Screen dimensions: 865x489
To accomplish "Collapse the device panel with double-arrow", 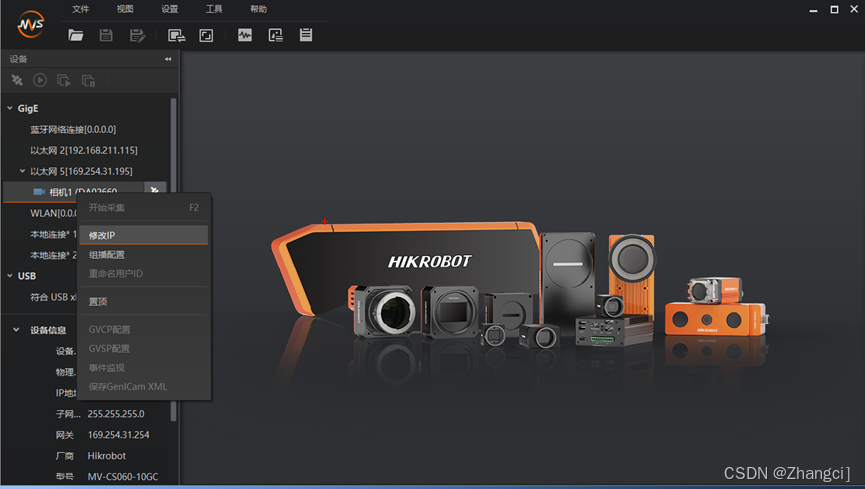I will (x=168, y=59).
